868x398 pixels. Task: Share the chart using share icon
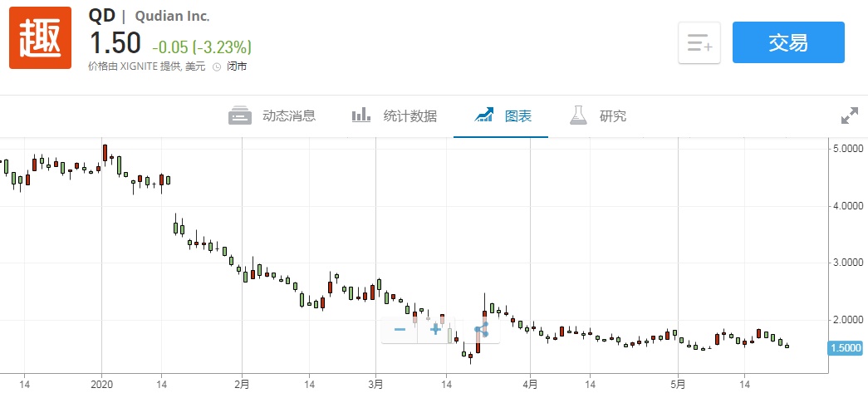point(481,330)
